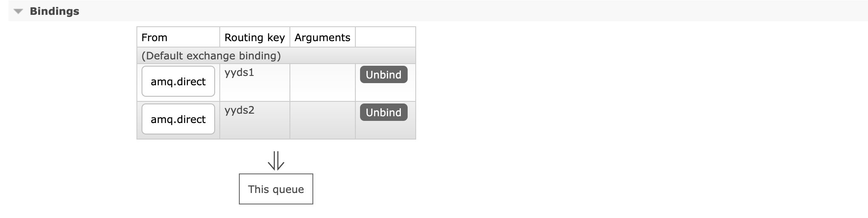The height and width of the screenshot is (218, 868).
Task: Collapse the Bindings section triangle
Action: point(18,11)
